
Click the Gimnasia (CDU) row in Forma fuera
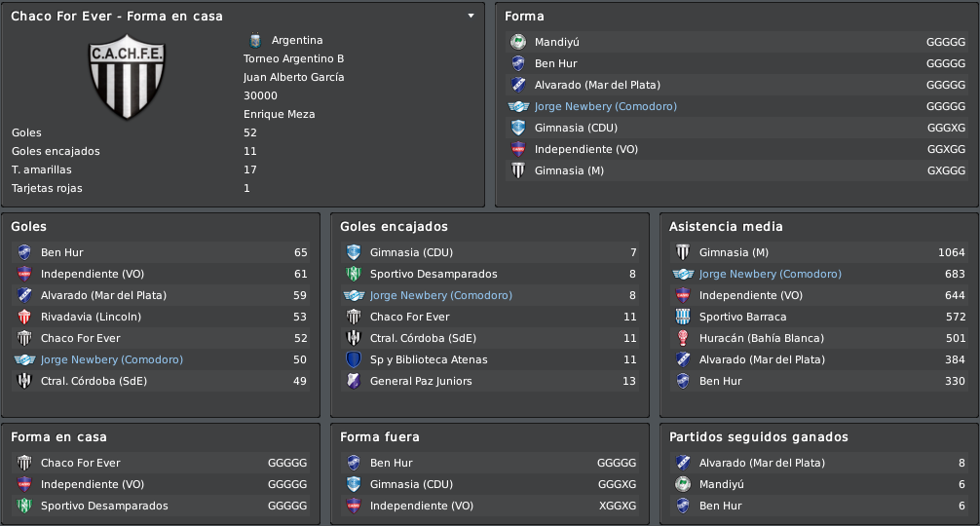[491, 484]
